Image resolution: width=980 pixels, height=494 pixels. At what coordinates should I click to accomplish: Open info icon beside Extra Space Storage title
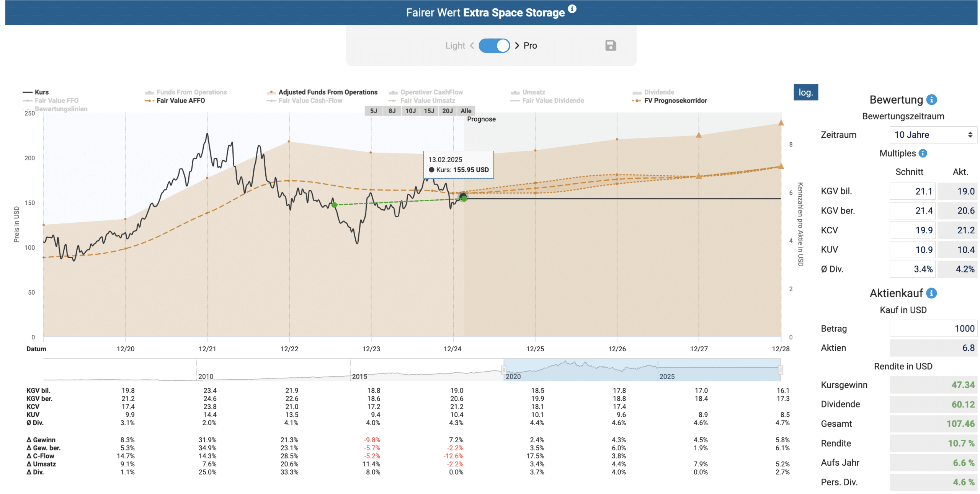pyautogui.click(x=572, y=8)
